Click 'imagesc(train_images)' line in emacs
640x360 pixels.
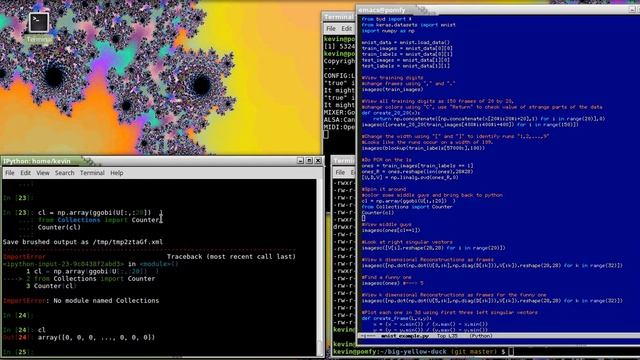pyautogui.click(x=392, y=89)
